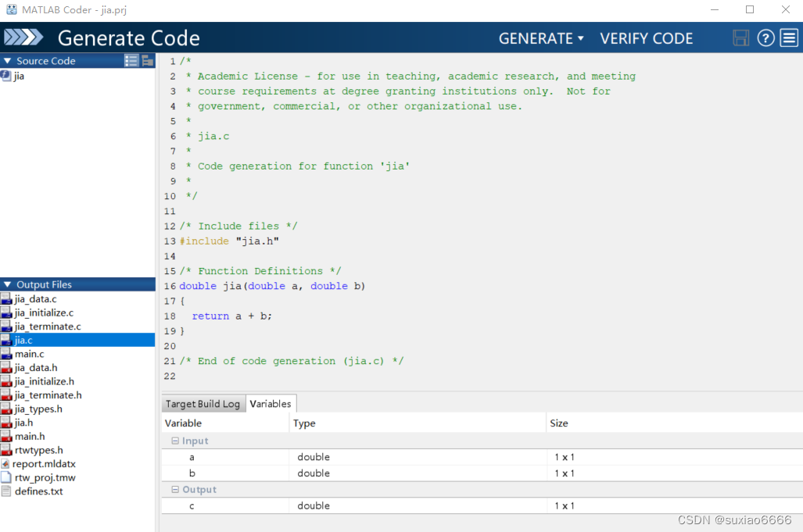The image size is (803, 532).
Task: Click the rtwtypes.h header icon
Action: (6, 450)
